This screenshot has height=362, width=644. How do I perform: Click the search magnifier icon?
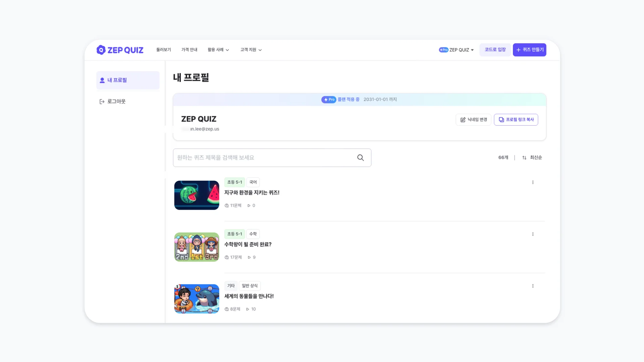point(361,157)
